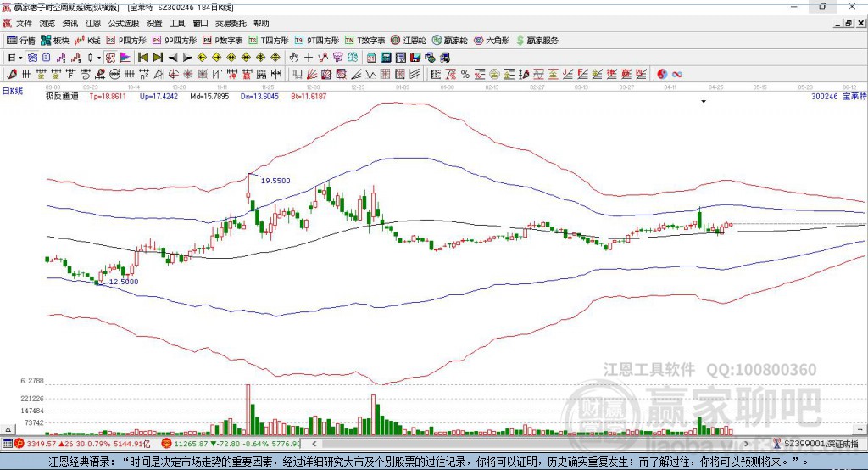Click the Dn=13.6045 indicator value
The height and width of the screenshot is (470, 868).
(x=259, y=96)
